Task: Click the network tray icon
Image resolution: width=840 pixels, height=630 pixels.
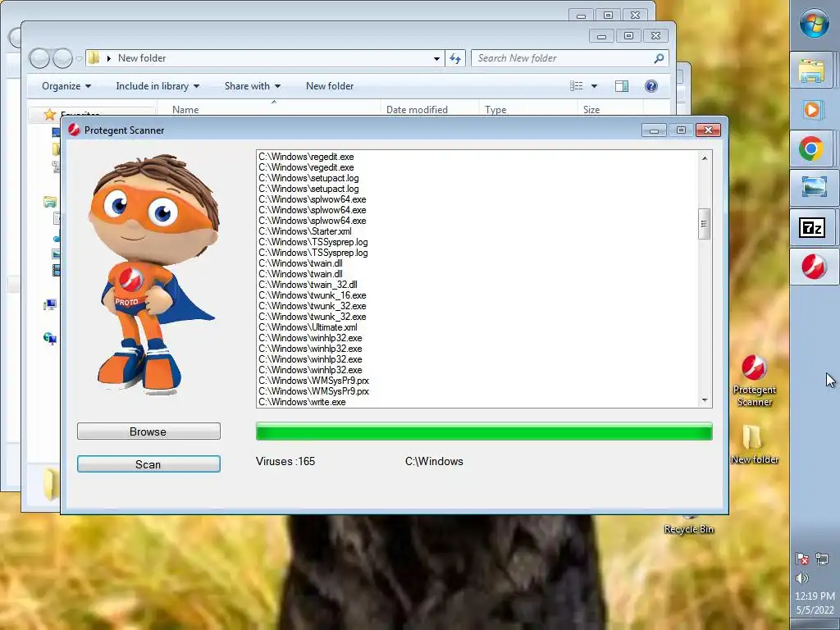Action: click(x=822, y=559)
